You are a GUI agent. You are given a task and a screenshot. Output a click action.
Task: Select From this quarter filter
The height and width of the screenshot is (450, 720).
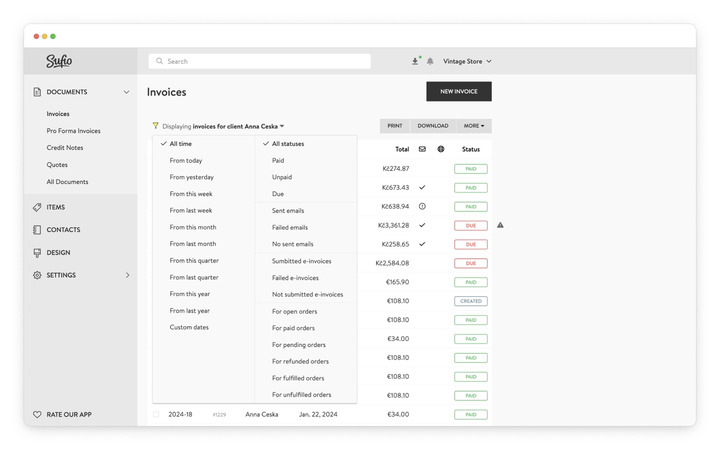pos(194,261)
